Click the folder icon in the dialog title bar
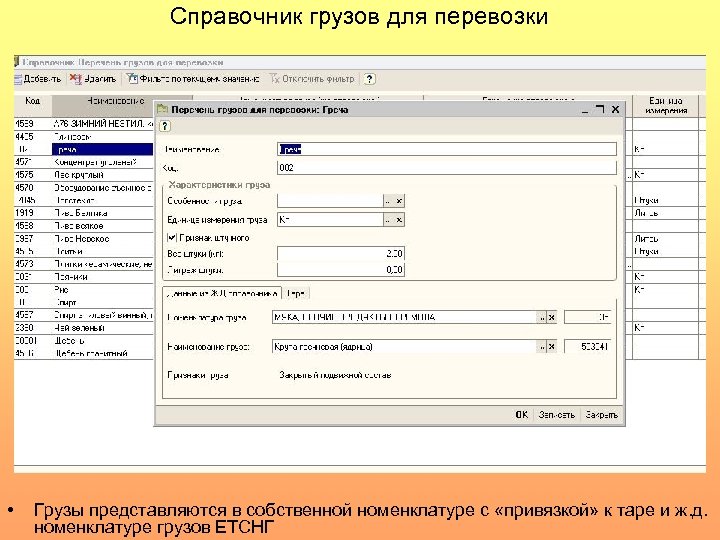Image resolution: width=720 pixels, height=540 pixels. pos(163,109)
